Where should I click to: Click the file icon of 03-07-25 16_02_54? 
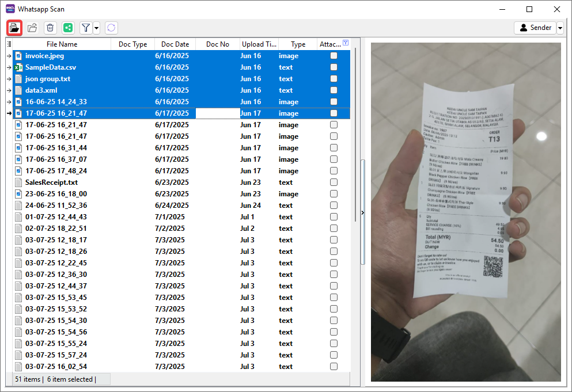pos(18,367)
